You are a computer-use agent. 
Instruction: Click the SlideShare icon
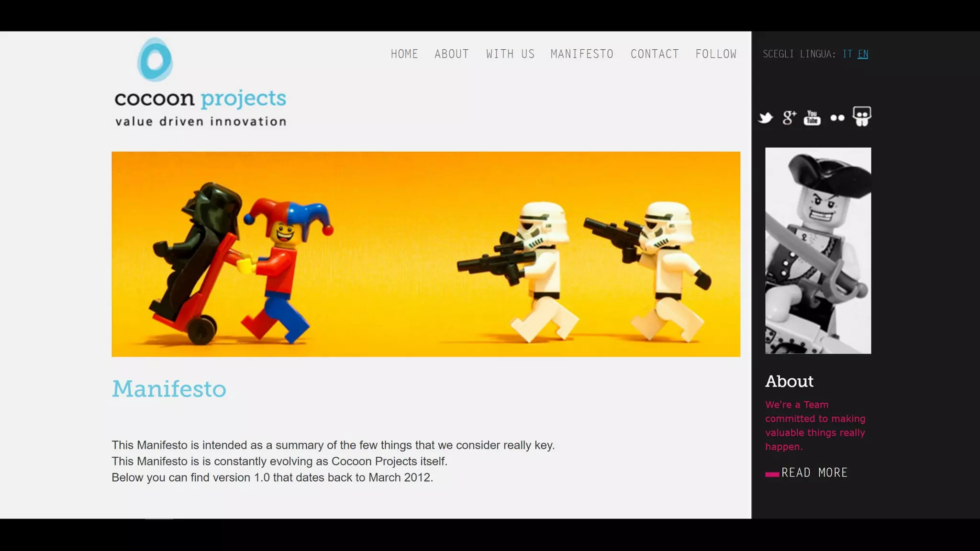[x=862, y=117]
